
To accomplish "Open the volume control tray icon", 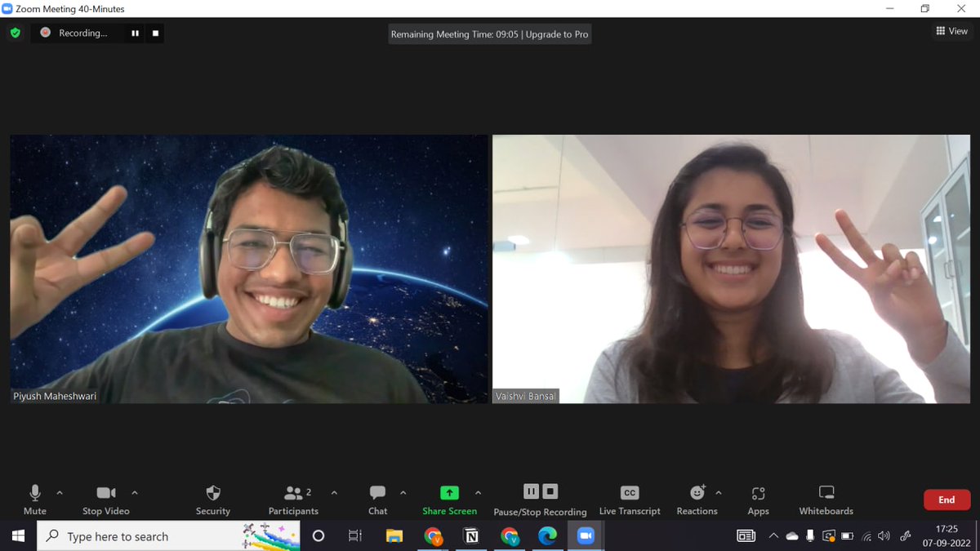I will [884, 536].
